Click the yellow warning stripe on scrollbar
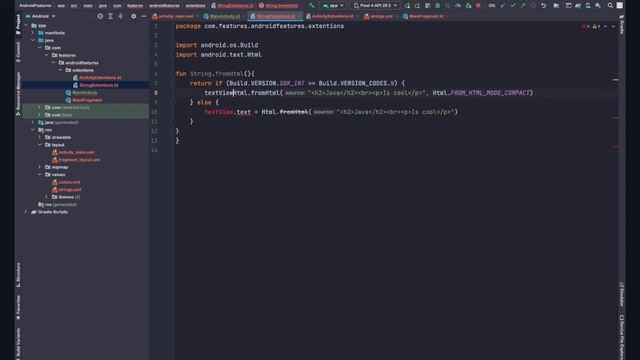This screenshot has width=640, height=360. pyautogui.click(x=616, y=80)
